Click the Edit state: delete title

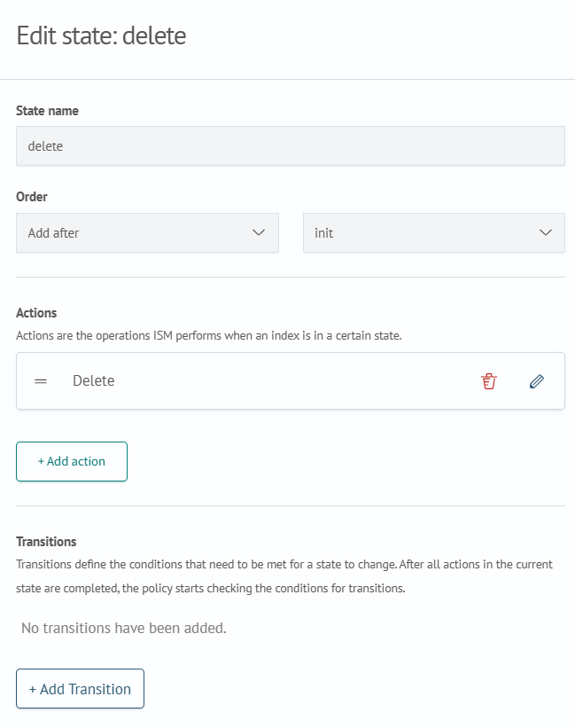(101, 35)
